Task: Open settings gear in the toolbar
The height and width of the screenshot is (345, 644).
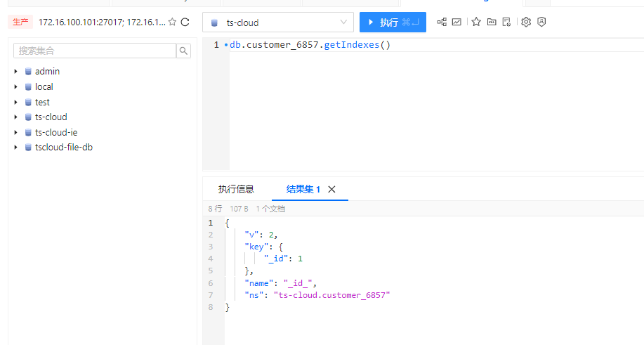Action: [x=526, y=22]
